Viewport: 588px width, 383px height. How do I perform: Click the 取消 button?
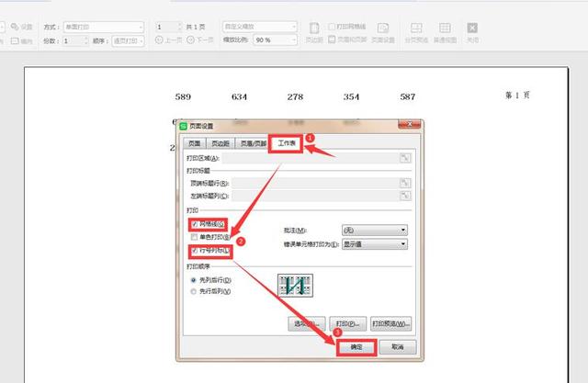tap(398, 347)
